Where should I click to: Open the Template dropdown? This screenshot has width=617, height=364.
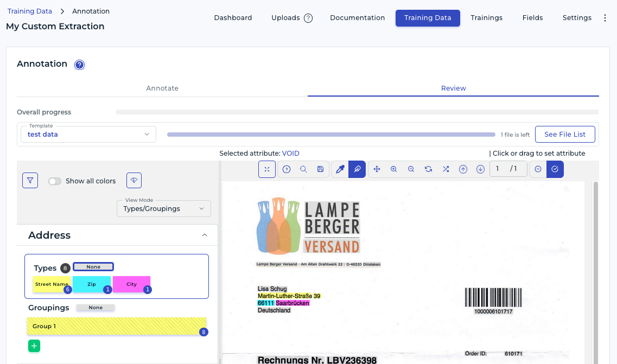click(88, 134)
